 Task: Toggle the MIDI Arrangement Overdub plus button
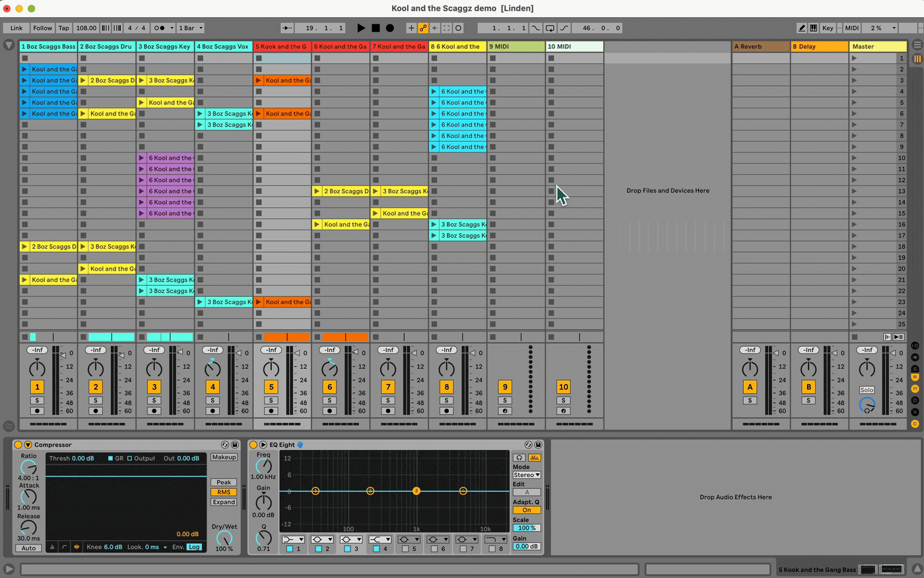[x=411, y=28]
